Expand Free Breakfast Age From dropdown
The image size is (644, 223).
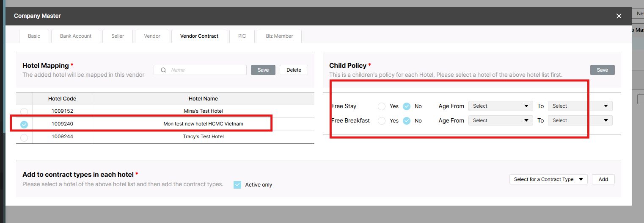coord(500,120)
